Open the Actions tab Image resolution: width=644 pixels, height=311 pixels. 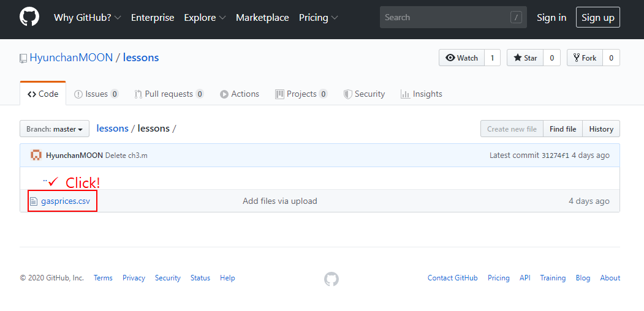(x=240, y=94)
